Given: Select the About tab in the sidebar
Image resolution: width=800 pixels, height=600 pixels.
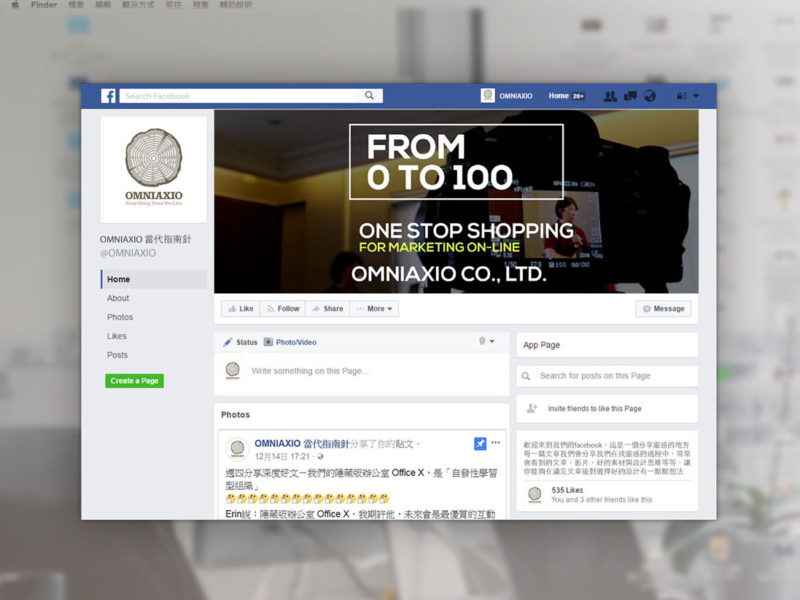Looking at the screenshot, I should tap(118, 298).
